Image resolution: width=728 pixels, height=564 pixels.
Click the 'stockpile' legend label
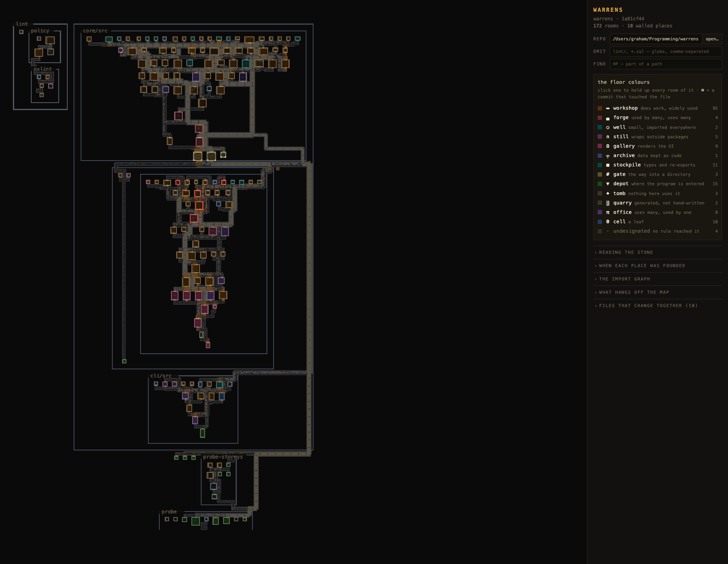[x=627, y=165]
